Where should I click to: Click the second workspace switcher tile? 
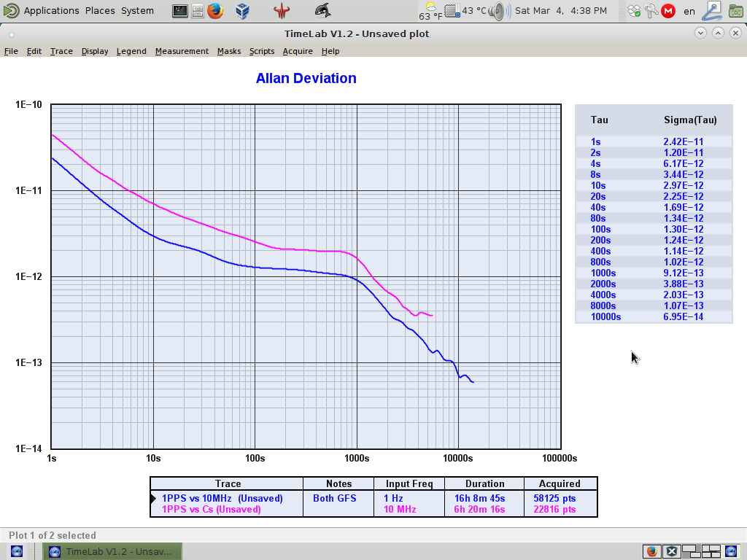coord(711,551)
